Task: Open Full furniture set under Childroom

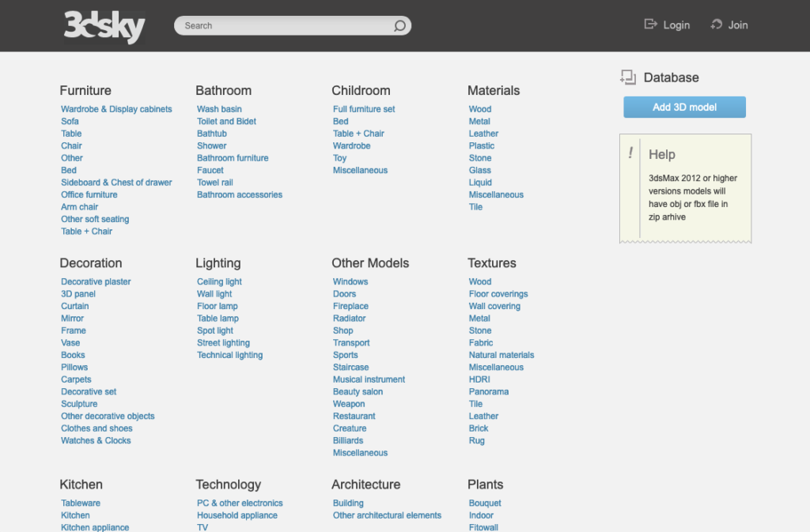Action: [364, 109]
